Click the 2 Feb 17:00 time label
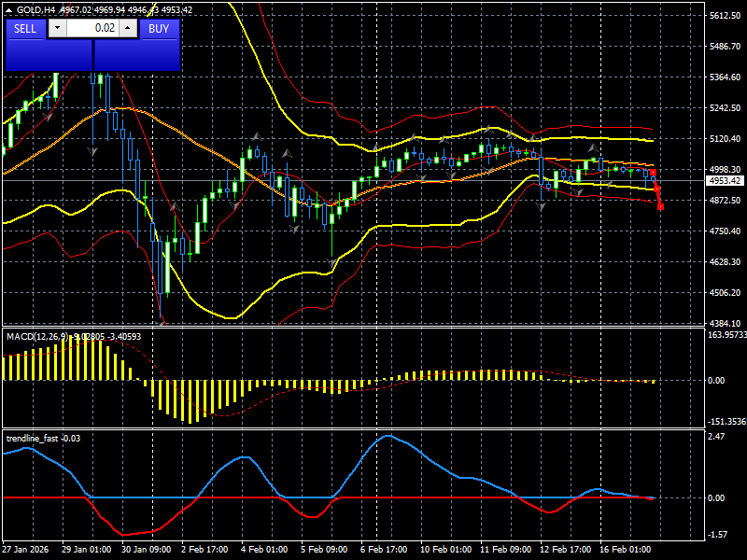The width and height of the screenshot is (747, 560). (204, 550)
